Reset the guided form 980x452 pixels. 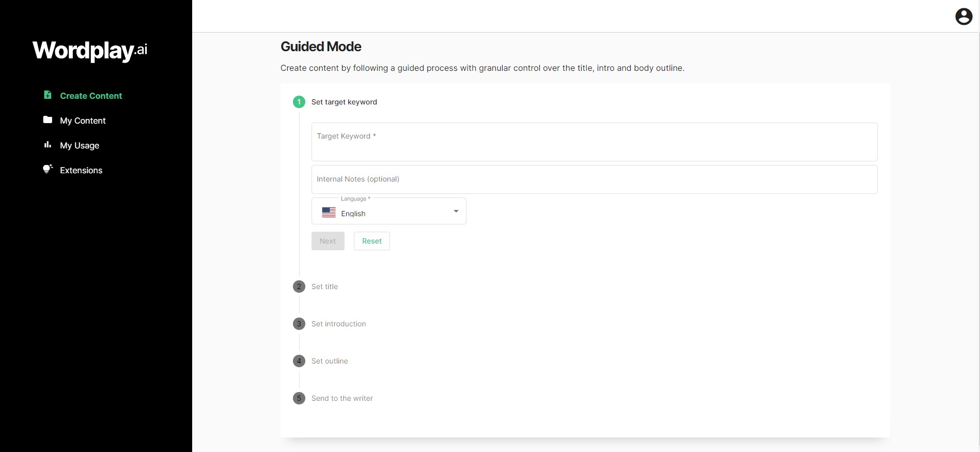point(371,240)
